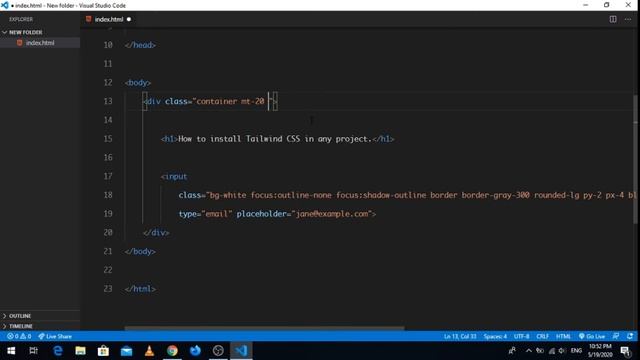The width and height of the screenshot is (640, 360).
Task: Click the VS Code logo in title bar
Action: coord(5,5)
